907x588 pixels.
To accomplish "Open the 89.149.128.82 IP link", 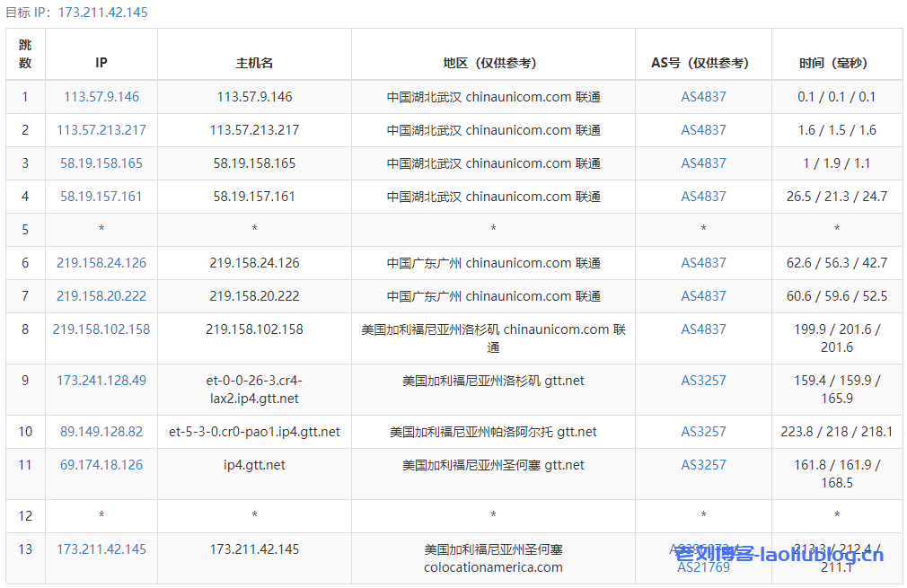I will tap(101, 432).
